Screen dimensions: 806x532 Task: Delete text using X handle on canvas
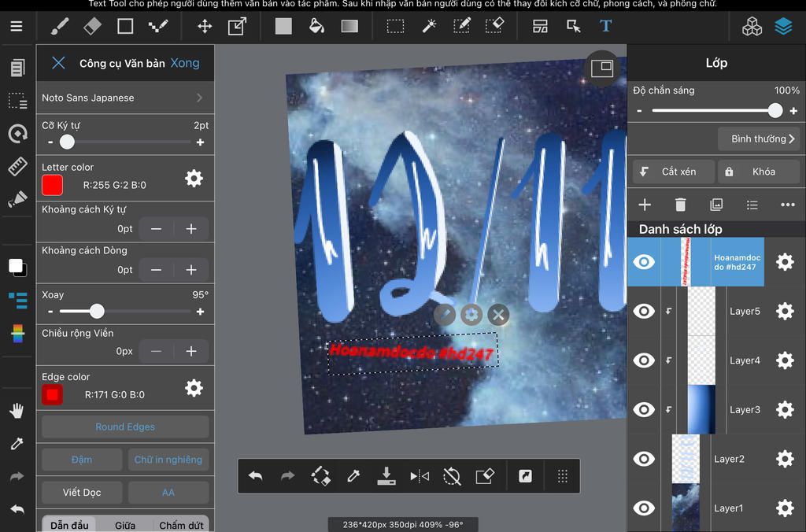coord(498,315)
